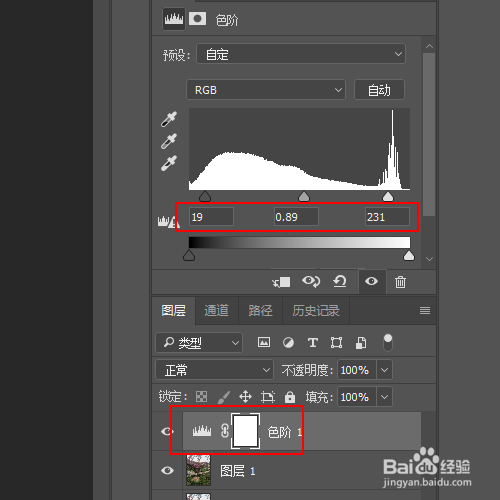This screenshot has width=500, height=500.
Task: Open the 预设 preset dropdown
Action: pyautogui.click(x=301, y=54)
